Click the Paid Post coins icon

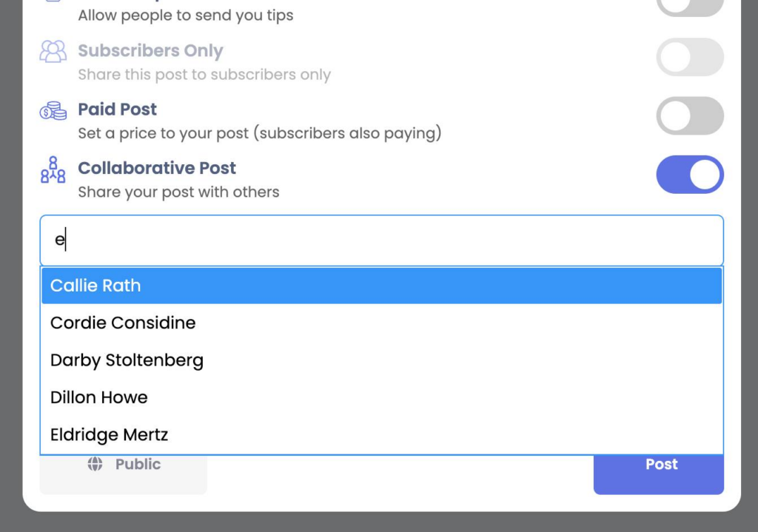click(53, 111)
